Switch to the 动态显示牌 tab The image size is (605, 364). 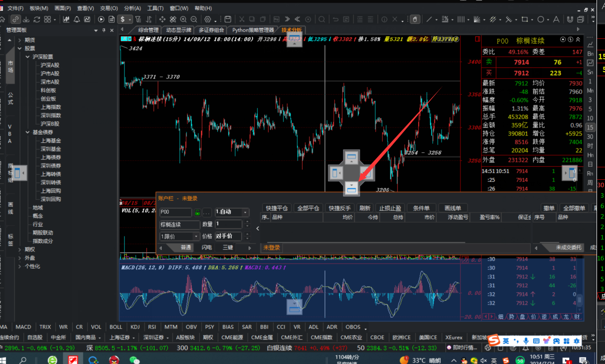(x=178, y=30)
